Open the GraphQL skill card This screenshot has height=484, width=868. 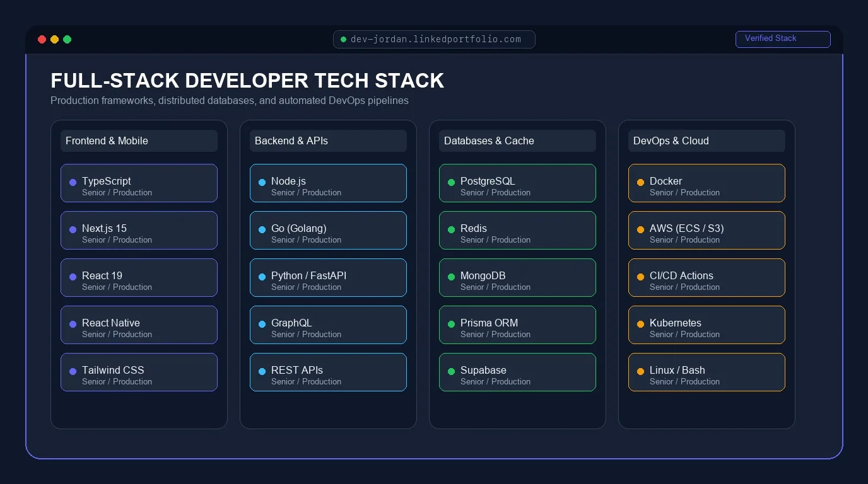tap(328, 325)
